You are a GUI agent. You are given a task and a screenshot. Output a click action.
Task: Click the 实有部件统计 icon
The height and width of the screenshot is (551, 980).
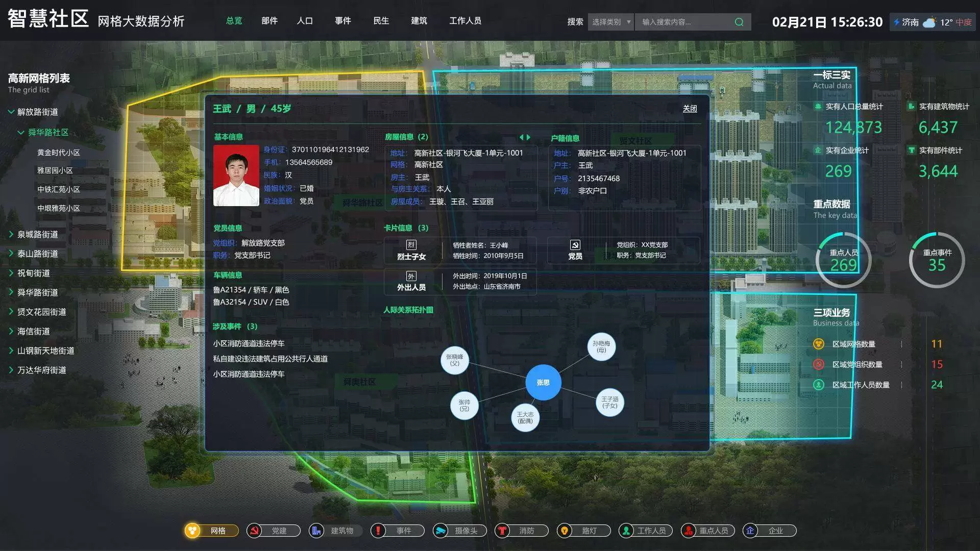click(x=911, y=151)
